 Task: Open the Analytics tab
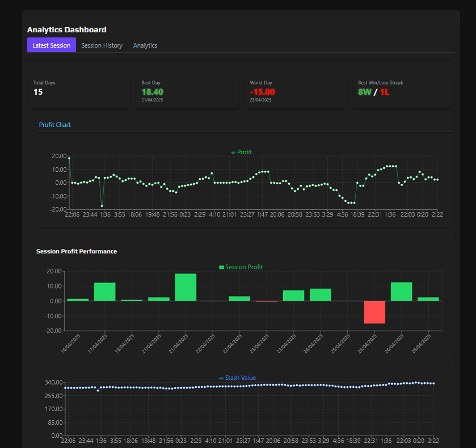click(145, 45)
